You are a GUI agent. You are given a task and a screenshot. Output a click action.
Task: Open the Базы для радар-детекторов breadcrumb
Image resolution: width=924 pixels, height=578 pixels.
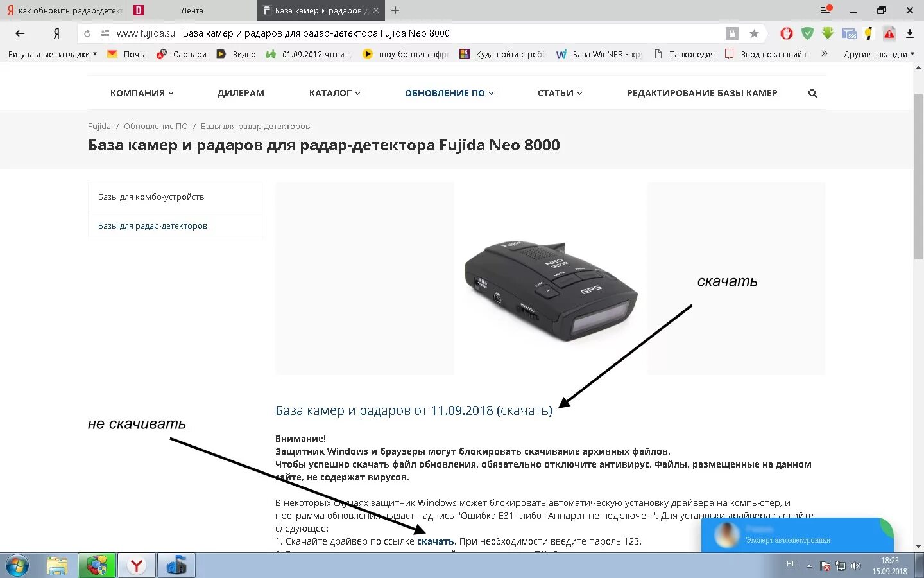click(255, 126)
